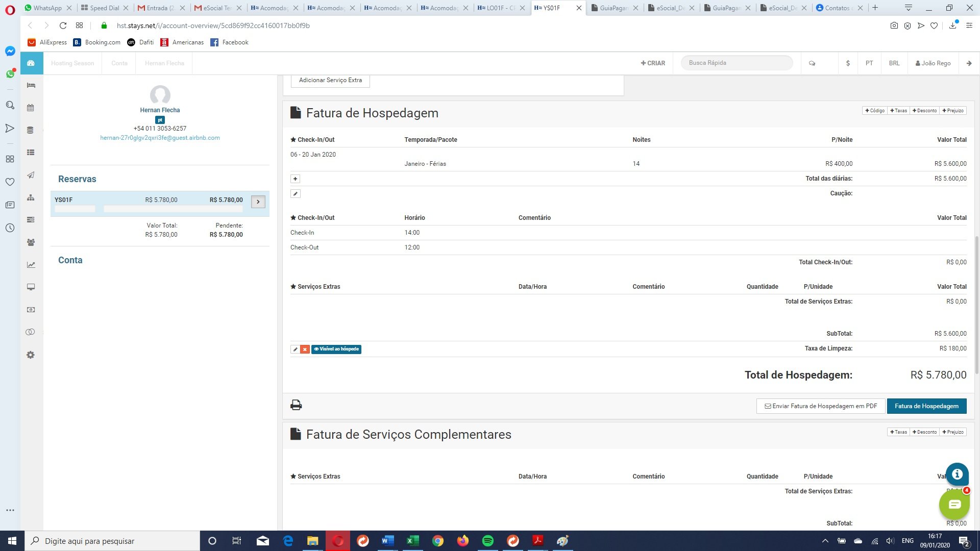Open the dashboard gauge icon in the Stays sidebar

pos(31,63)
